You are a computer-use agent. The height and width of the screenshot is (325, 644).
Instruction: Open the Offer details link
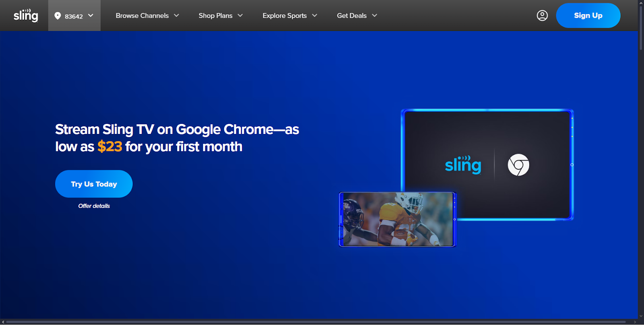click(94, 206)
